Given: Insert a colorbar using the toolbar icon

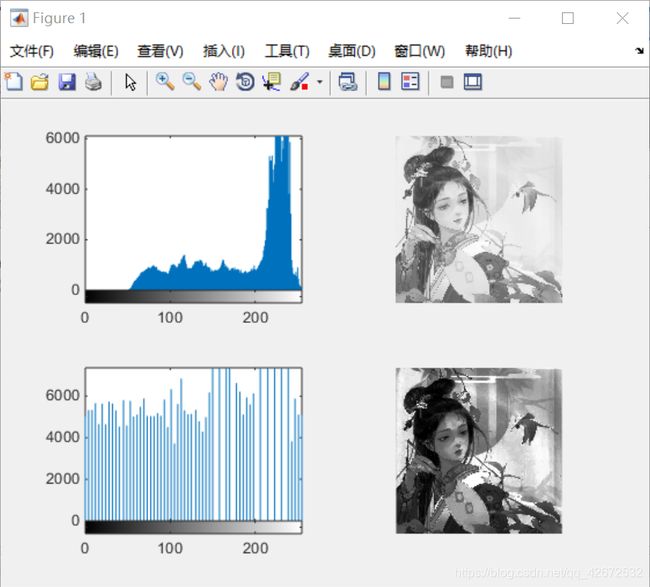Looking at the screenshot, I should pyautogui.click(x=384, y=82).
